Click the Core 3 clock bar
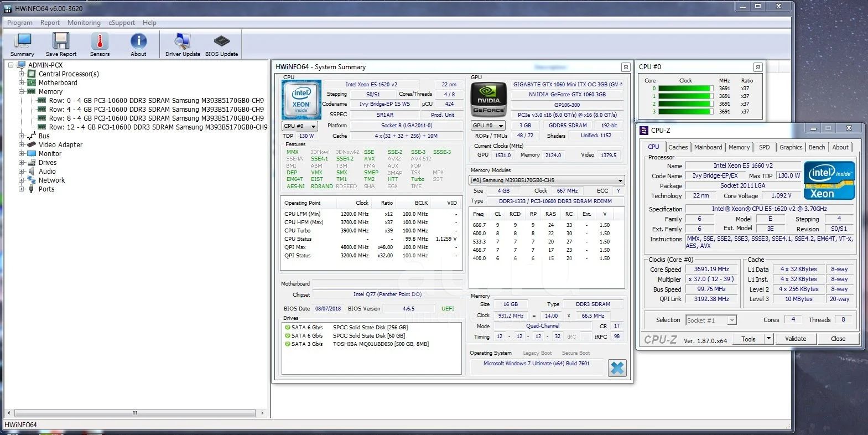 tap(685, 112)
